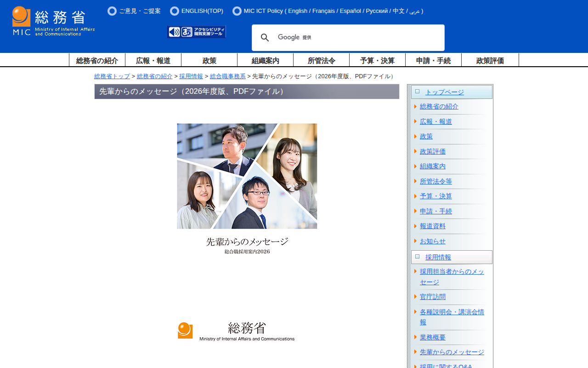Open 報道資料 sidebar link
The image size is (588, 368).
(432, 226)
